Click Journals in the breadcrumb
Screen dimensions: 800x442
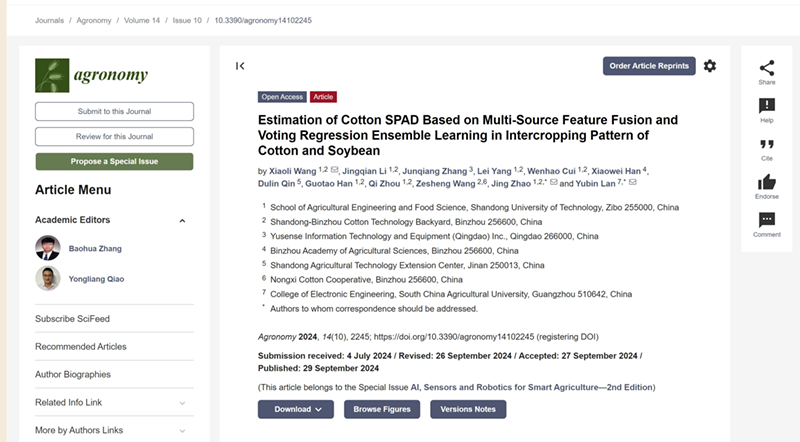point(50,20)
